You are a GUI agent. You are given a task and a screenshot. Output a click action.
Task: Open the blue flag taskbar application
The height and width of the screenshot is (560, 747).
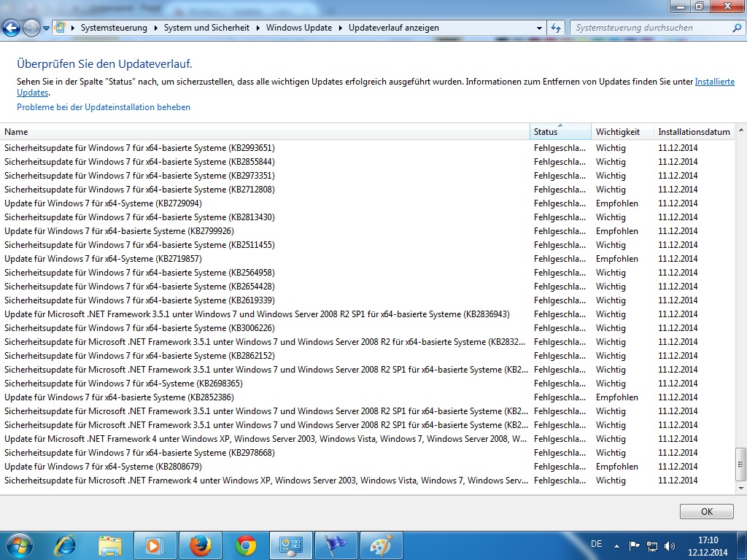[336, 545]
